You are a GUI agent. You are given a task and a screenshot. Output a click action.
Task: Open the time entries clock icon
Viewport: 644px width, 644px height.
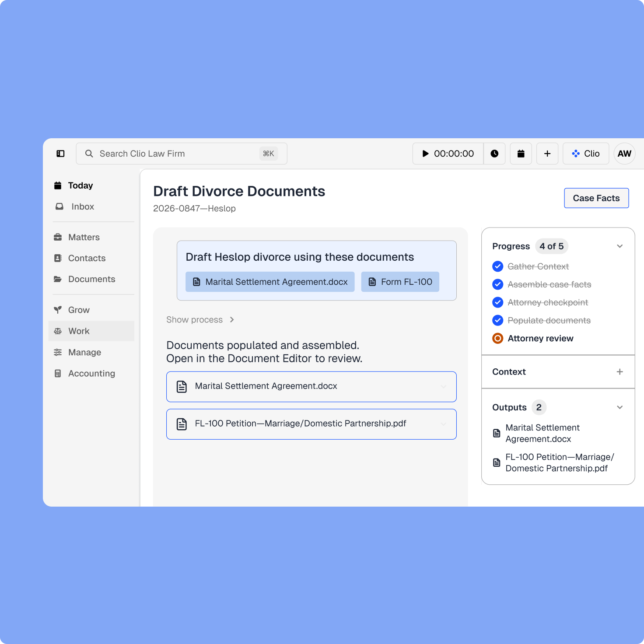coord(494,154)
